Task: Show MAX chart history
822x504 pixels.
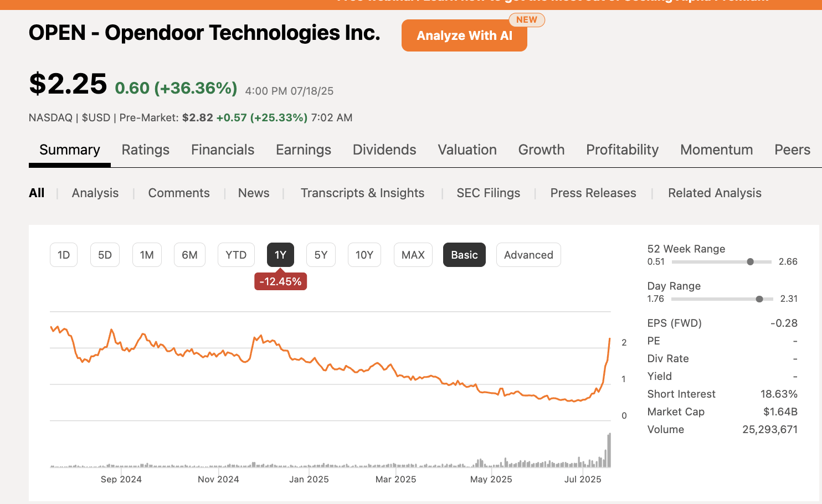Action: 413,255
